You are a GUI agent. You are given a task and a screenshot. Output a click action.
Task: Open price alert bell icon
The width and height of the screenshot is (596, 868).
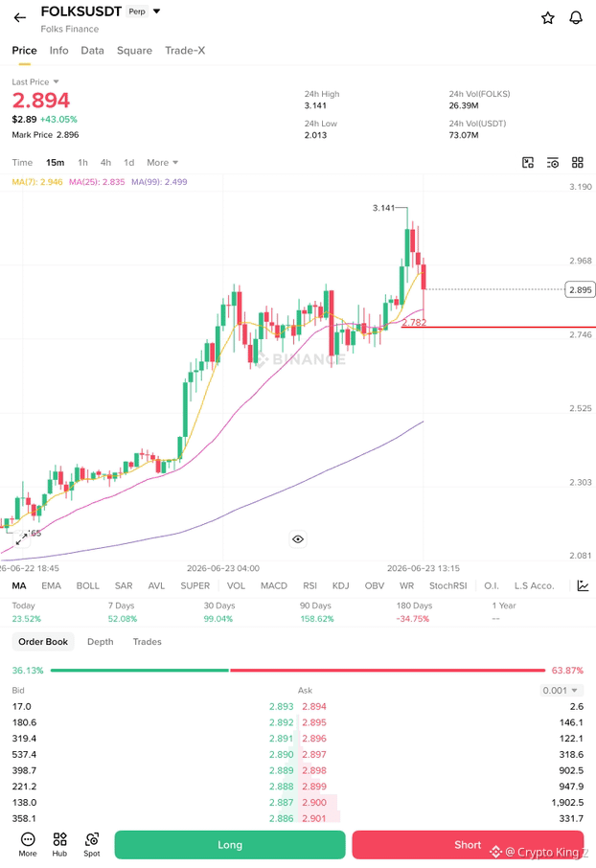tap(576, 17)
